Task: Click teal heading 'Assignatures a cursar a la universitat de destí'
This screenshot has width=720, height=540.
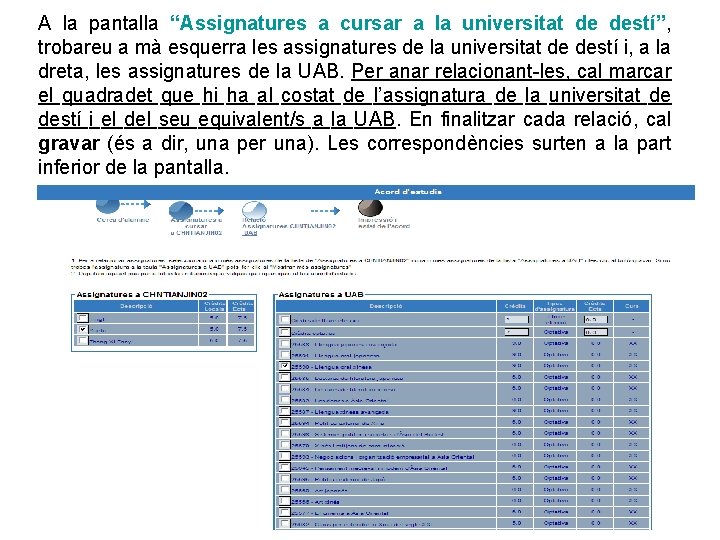Action: pyautogui.click(x=417, y=23)
